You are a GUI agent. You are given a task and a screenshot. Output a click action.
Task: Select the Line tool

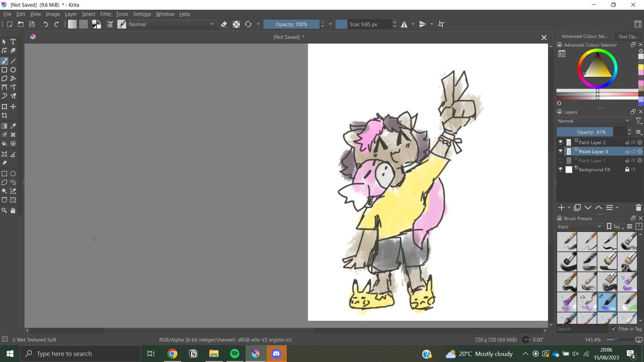click(13, 61)
